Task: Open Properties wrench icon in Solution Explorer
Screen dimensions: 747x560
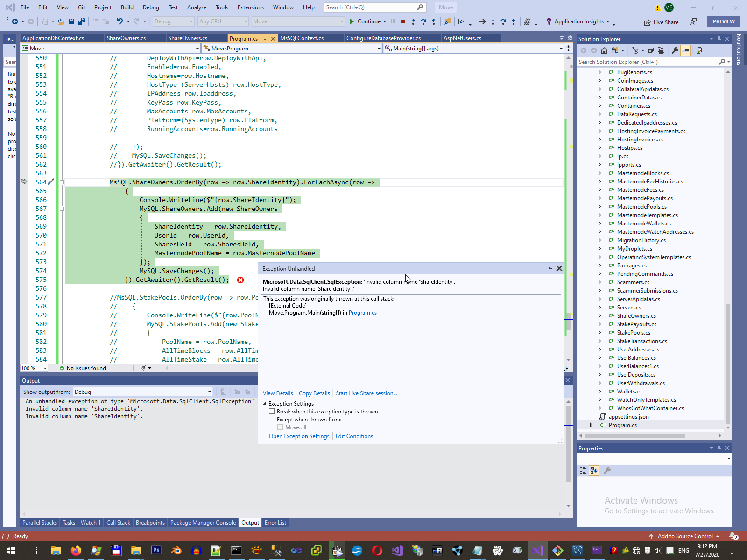Action: click(675, 50)
